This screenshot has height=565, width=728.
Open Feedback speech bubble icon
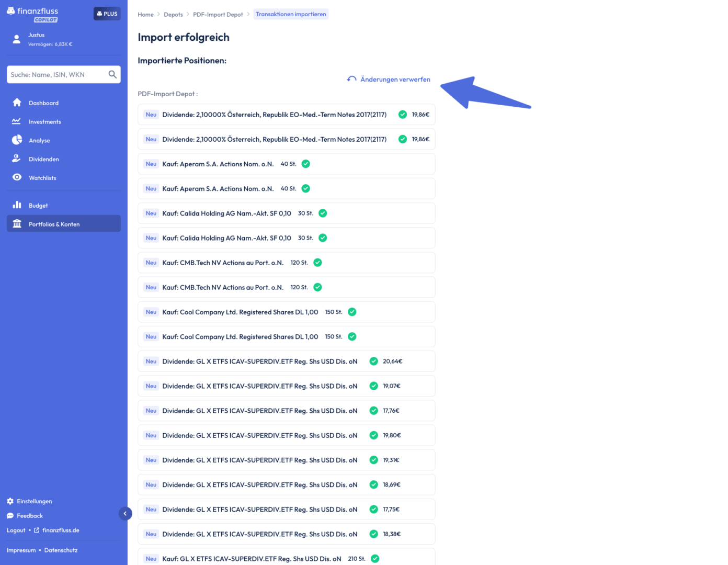coord(10,516)
